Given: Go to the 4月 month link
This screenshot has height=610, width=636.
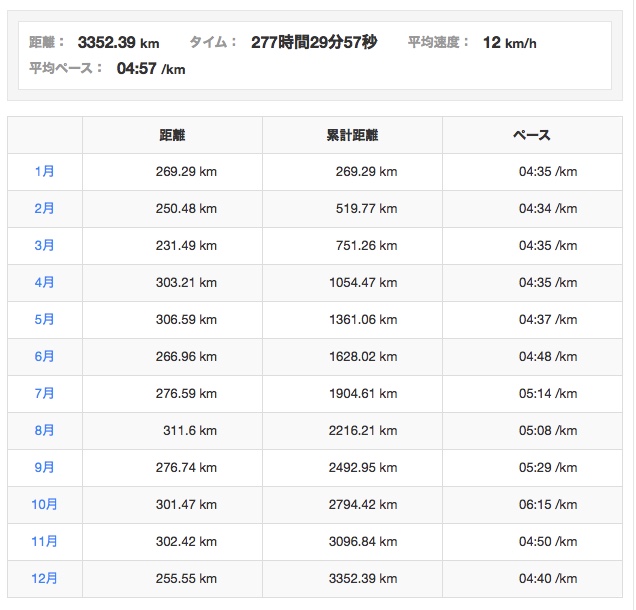Looking at the screenshot, I should point(44,283).
